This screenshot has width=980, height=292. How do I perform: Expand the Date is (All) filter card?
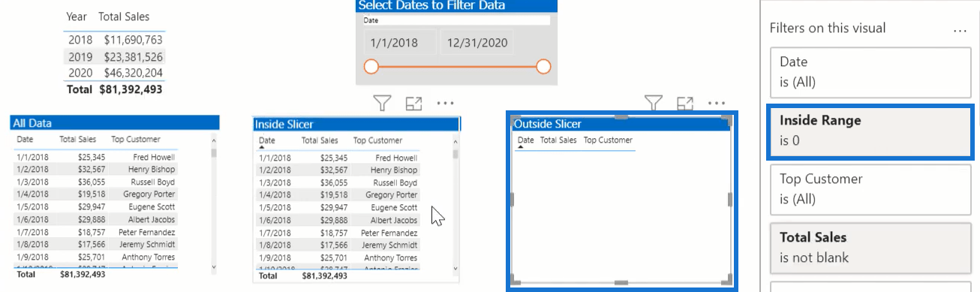point(870,71)
